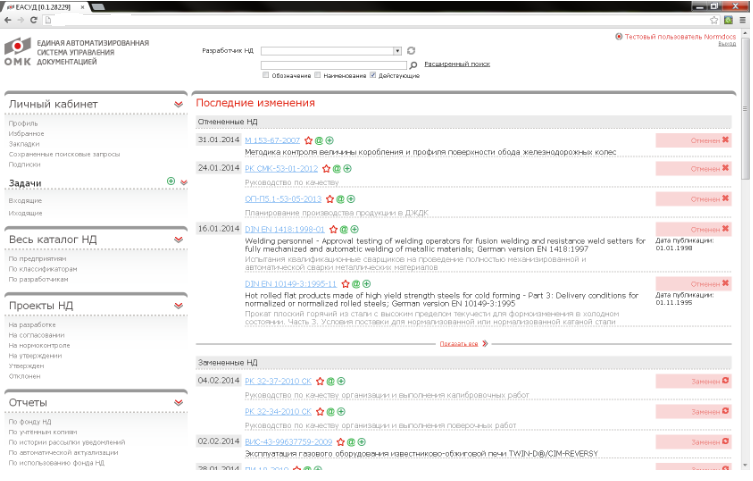Screen dimensions: 753x481
Task: Tick the Наименование checkbox
Action: 318,75
